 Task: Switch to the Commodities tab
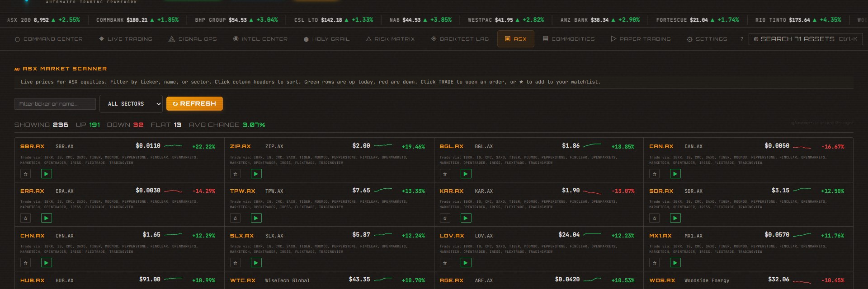tap(568, 39)
